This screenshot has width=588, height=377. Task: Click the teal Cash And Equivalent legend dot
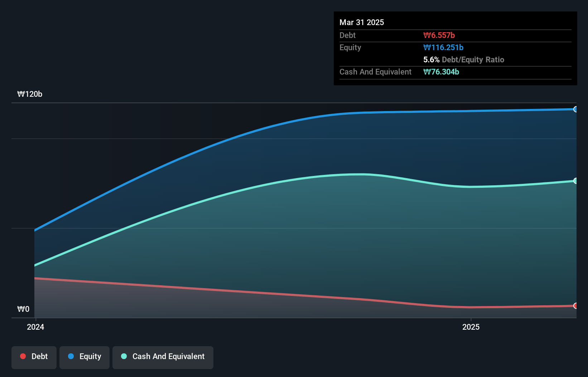[124, 356]
